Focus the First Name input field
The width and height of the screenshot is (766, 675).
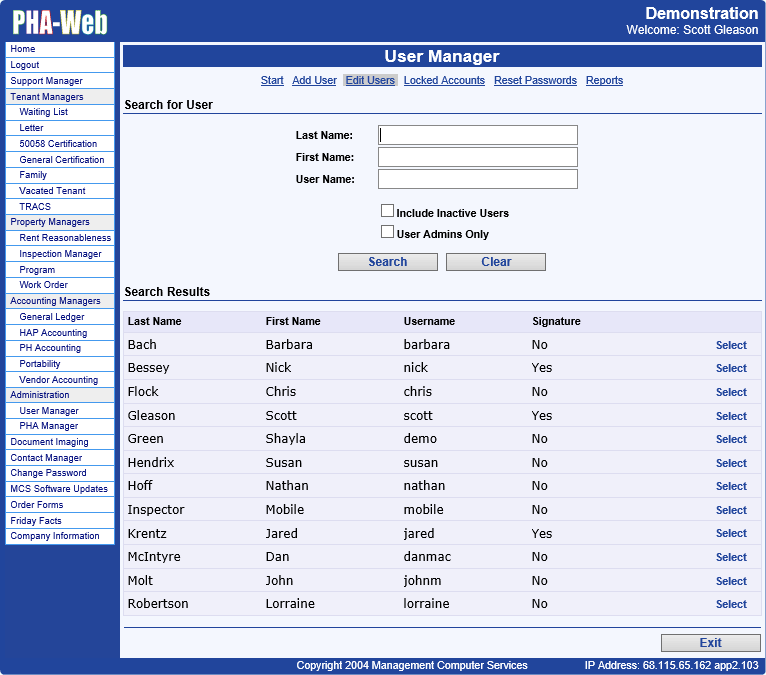click(x=478, y=157)
